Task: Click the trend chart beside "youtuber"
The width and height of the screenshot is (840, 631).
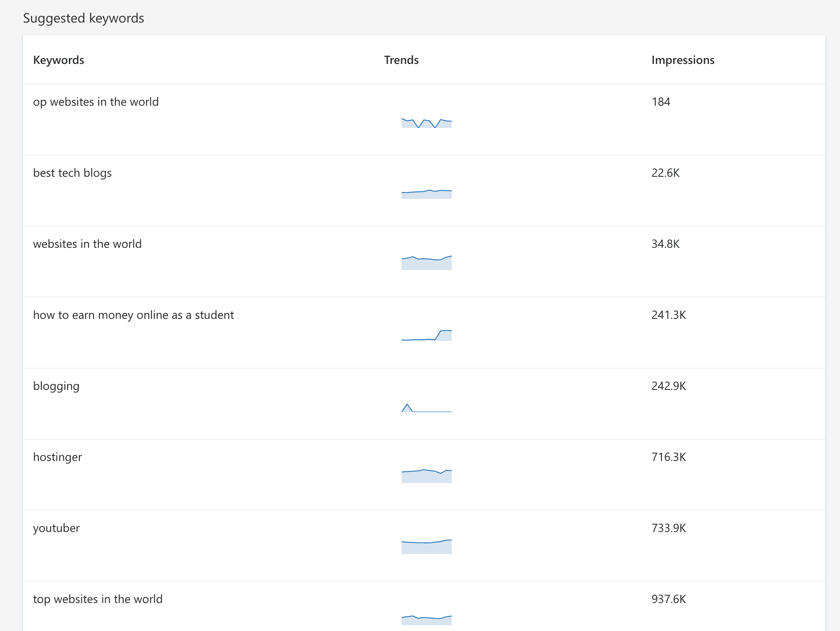Action: click(426, 546)
